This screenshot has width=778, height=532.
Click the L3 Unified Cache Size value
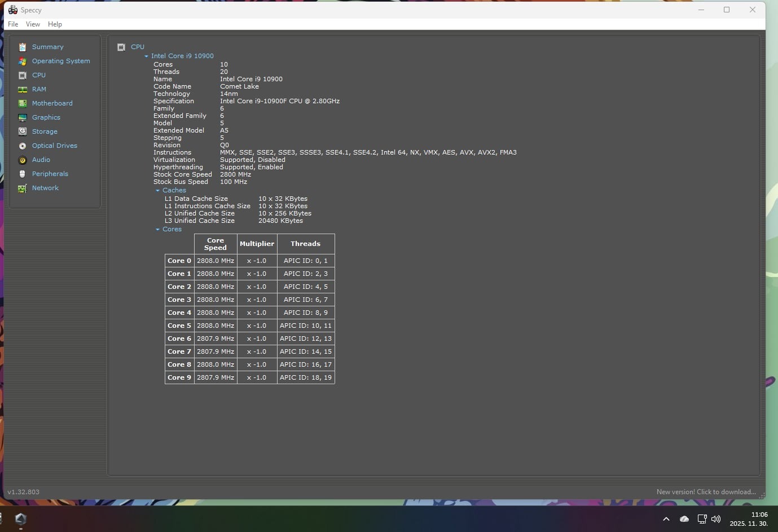[x=280, y=221]
